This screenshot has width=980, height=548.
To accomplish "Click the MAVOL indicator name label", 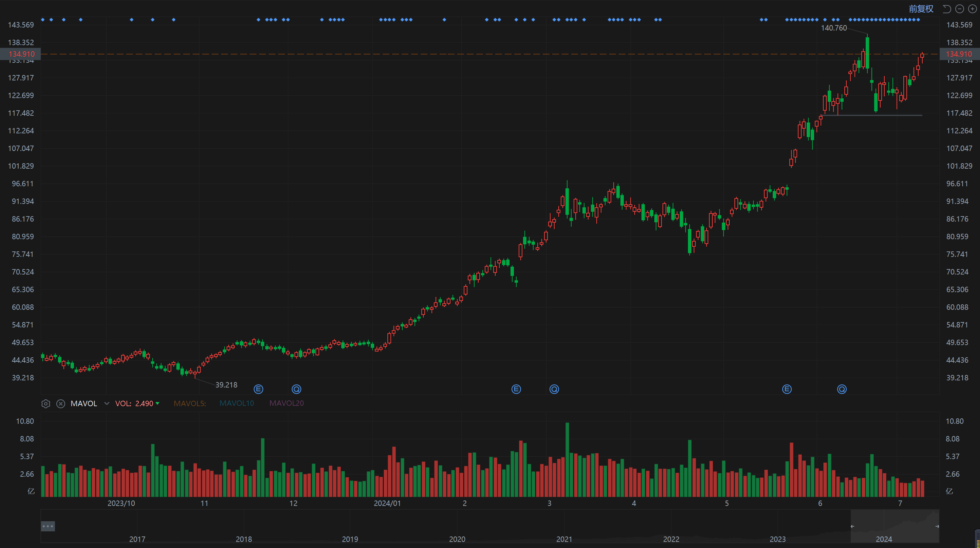I will [x=84, y=403].
